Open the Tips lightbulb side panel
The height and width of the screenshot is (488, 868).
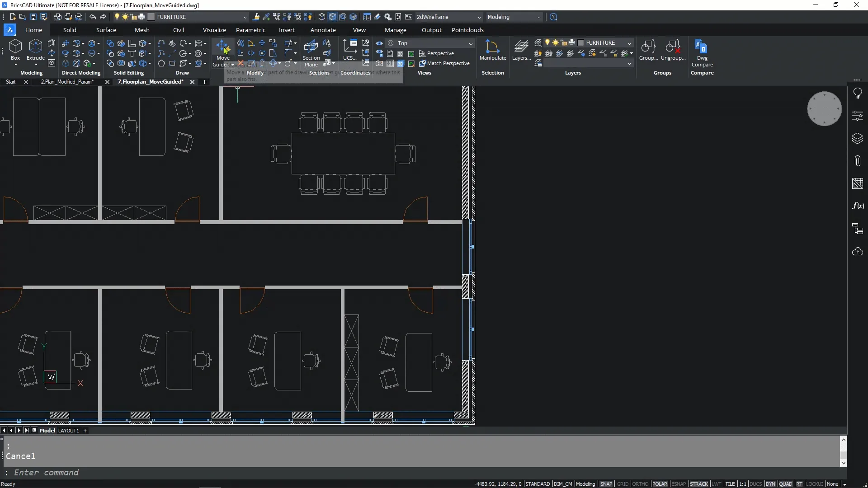coord(857,93)
